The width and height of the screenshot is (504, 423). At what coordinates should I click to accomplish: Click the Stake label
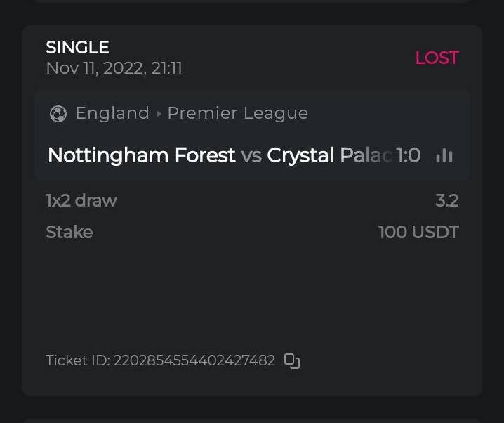(69, 232)
